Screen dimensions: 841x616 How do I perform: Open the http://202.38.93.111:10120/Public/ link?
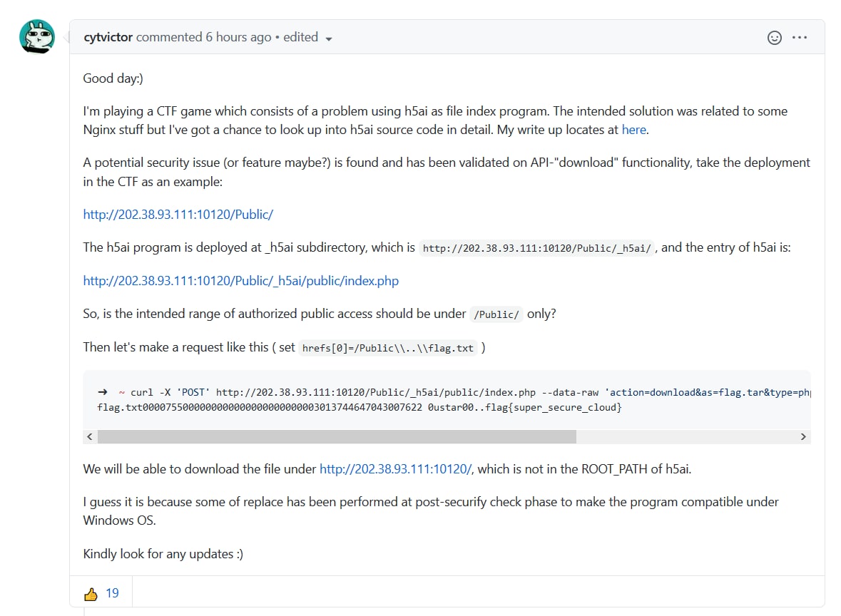pos(178,215)
